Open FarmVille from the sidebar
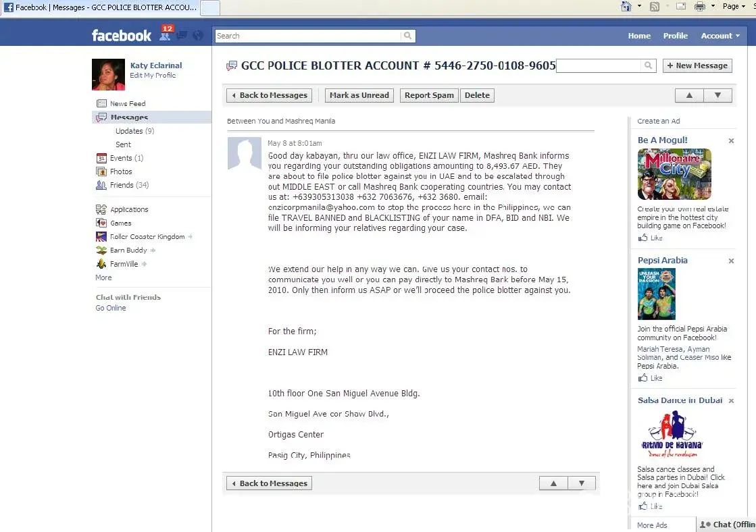 (123, 264)
